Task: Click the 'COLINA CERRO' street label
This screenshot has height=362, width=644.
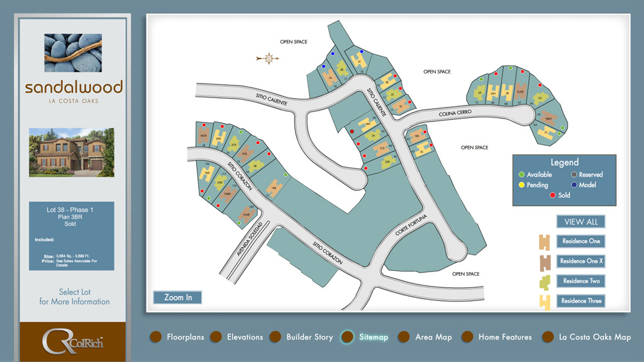Action: 455,113
